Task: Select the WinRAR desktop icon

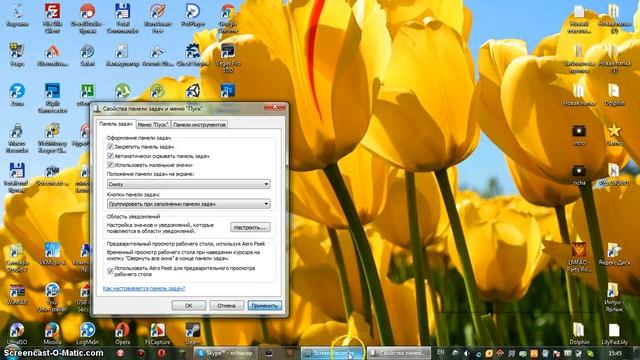Action: click(x=17, y=295)
